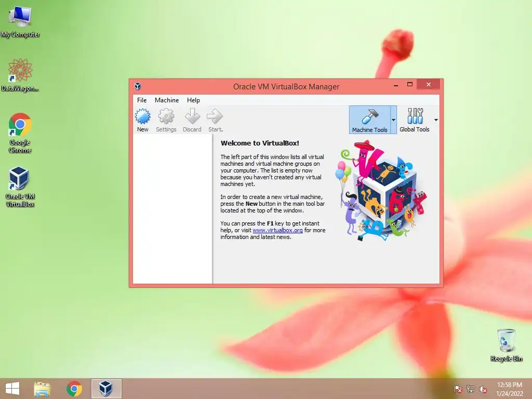Open the Action Center flag tray icon

click(458, 389)
